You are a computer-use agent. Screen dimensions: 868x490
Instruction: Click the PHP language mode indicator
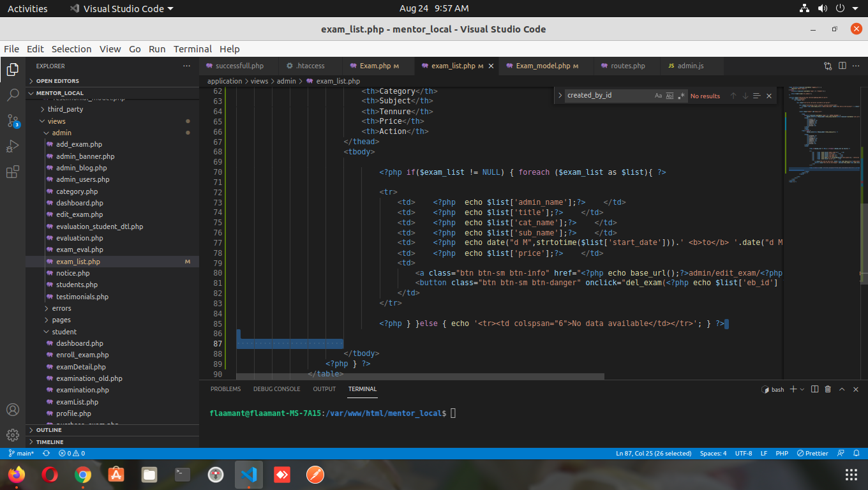782,454
